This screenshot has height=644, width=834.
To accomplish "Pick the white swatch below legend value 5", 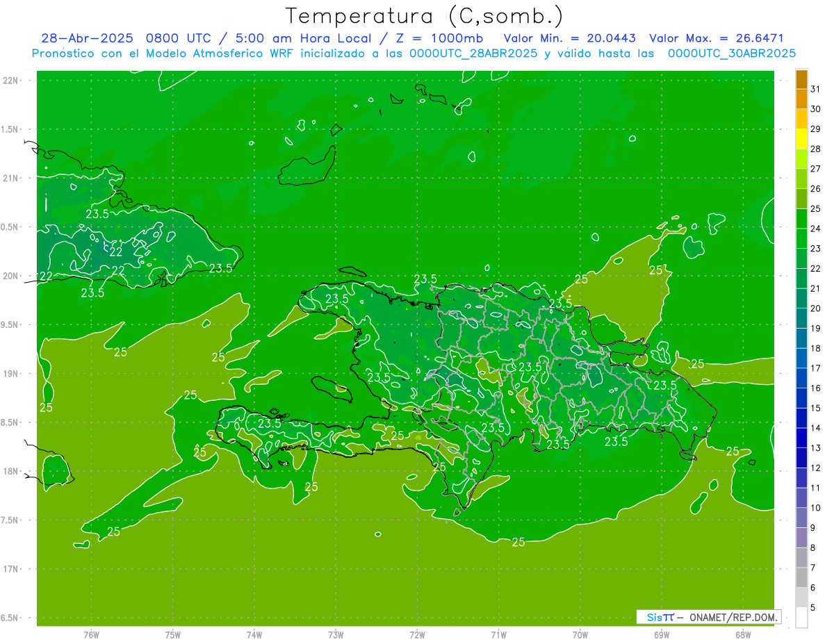I will pyautogui.click(x=801, y=617).
